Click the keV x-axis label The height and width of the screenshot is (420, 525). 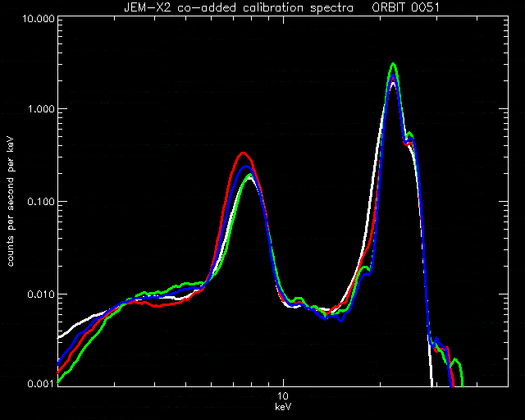[x=283, y=407]
